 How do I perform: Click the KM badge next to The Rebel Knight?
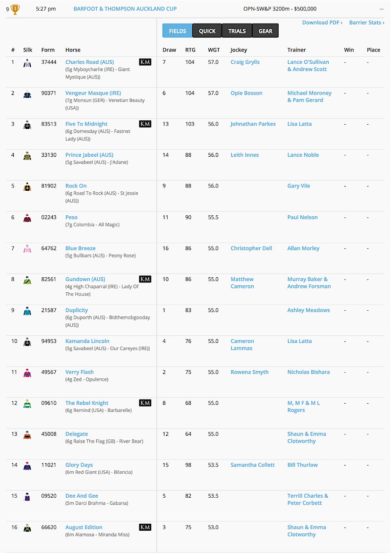coord(145,403)
